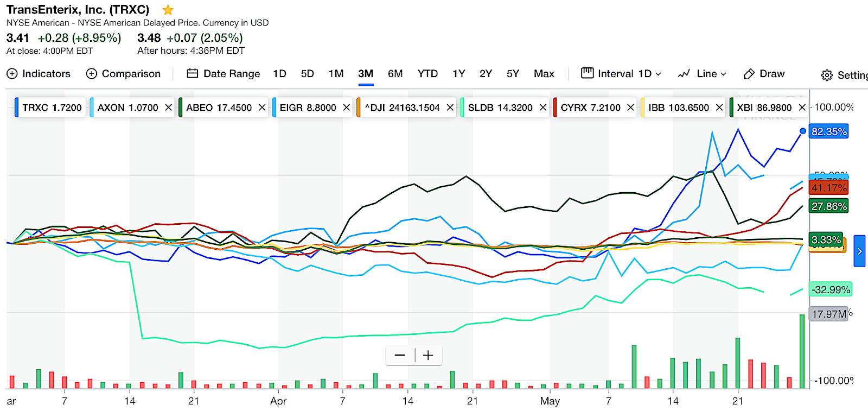The height and width of the screenshot is (411, 868).
Task: Click the blue right-arrow expand panel button
Action: pyautogui.click(x=859, y=251)
